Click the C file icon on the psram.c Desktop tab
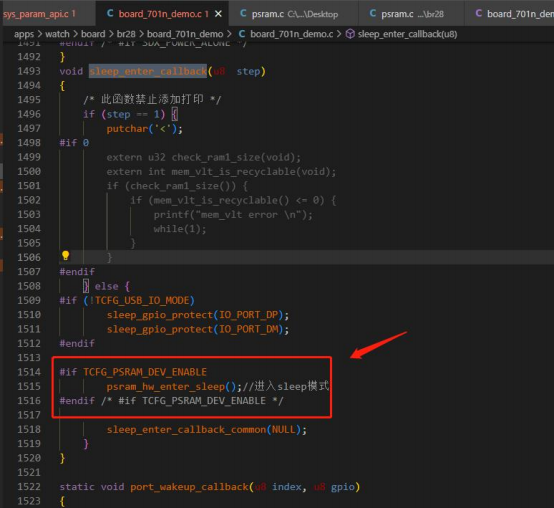The image size is (554, 508). click(243, 13)
